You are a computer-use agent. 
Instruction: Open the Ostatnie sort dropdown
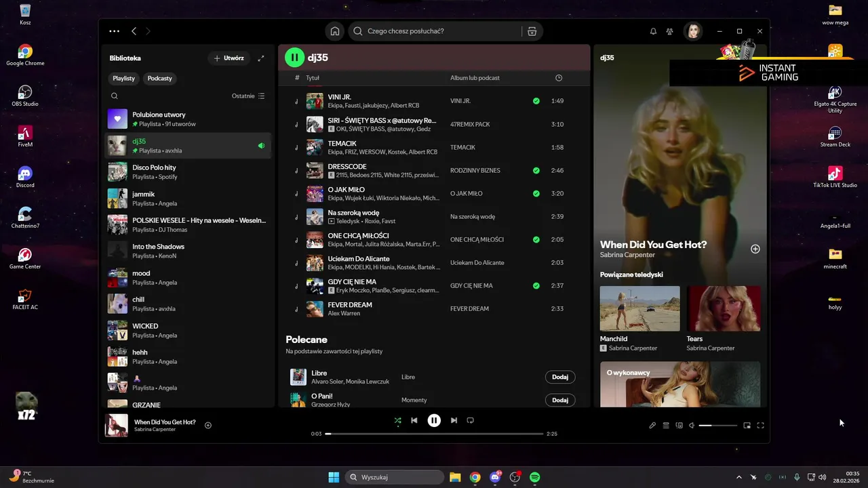click(x=248, y=96)
